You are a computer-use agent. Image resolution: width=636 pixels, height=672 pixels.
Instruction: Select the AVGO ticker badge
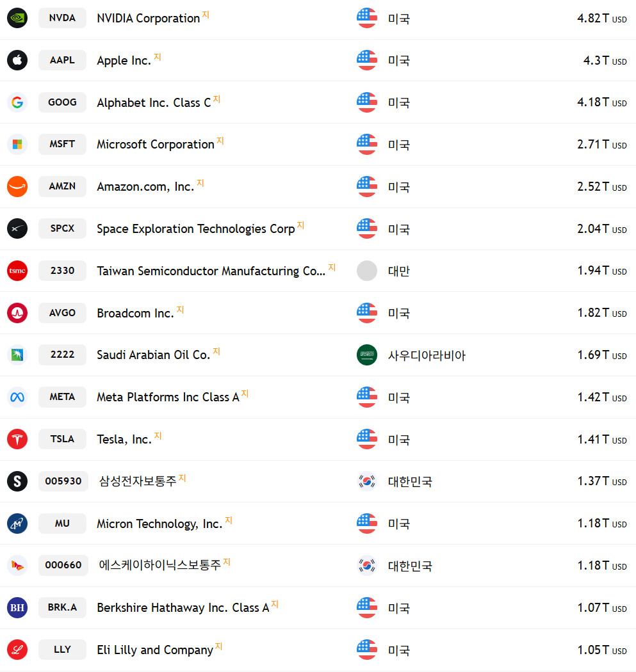[62, 313]
